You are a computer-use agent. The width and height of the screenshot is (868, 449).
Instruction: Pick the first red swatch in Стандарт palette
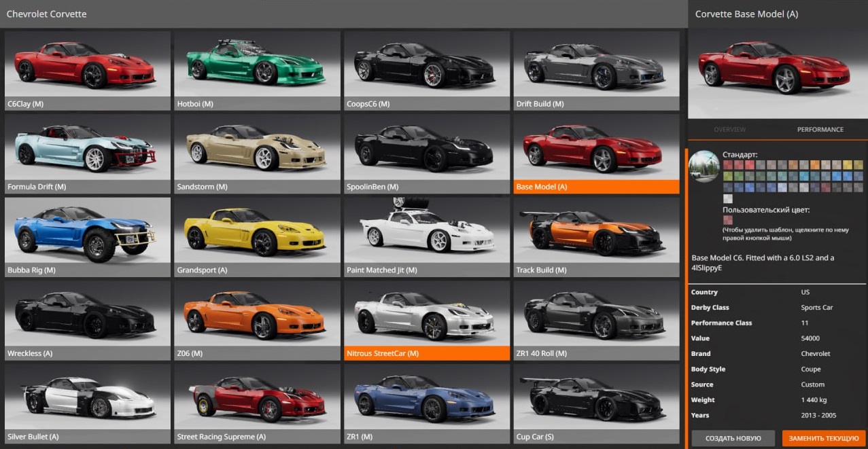(x=728, y=164)
